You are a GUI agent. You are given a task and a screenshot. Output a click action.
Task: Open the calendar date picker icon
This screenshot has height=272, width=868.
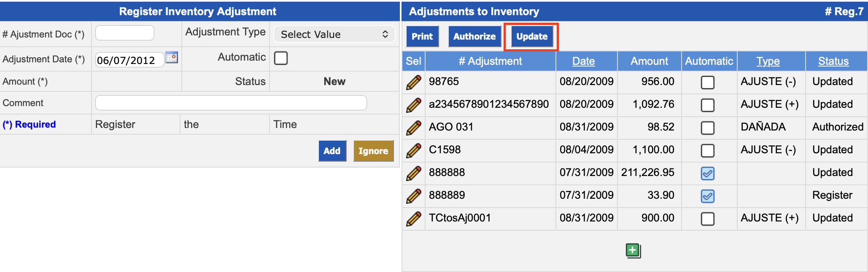point(172,58)
